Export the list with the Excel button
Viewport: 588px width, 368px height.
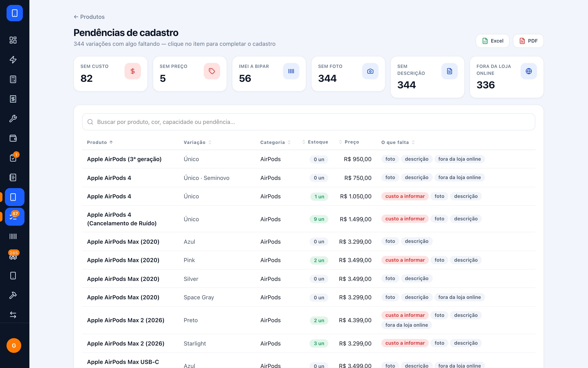click(x=492, y=41)
